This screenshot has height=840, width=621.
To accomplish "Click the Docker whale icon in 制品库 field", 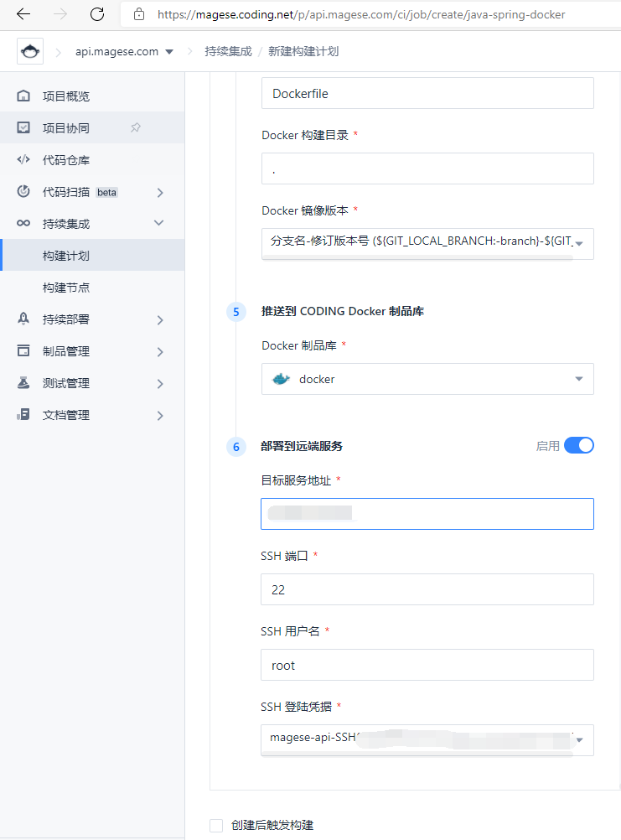I will 281,379.
